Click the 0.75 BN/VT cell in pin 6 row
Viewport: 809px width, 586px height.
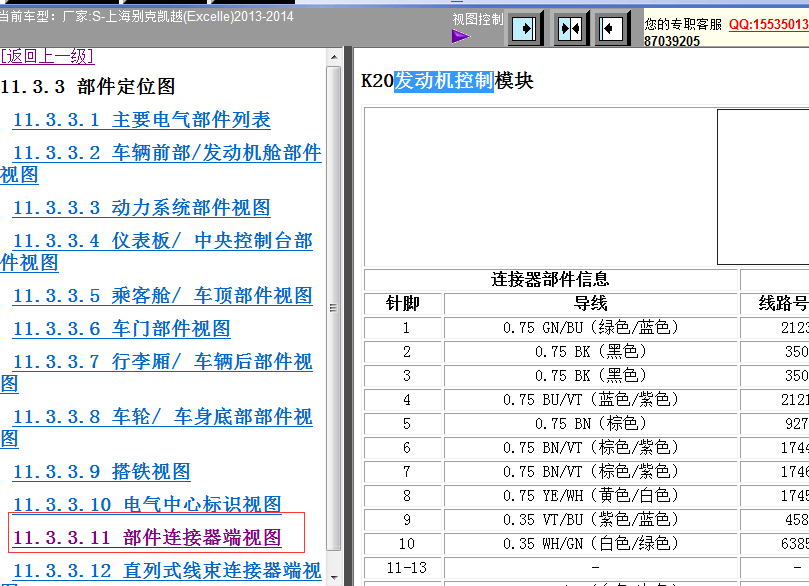591,448
